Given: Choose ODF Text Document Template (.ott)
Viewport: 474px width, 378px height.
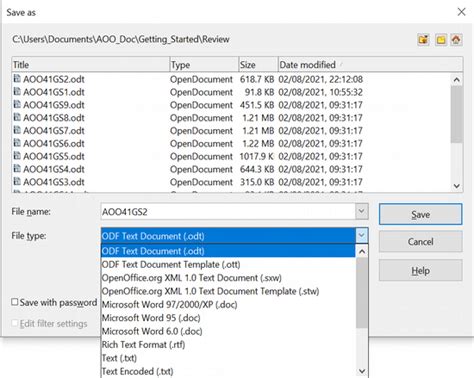Looking at the screenshot, I should click(171, 265).
